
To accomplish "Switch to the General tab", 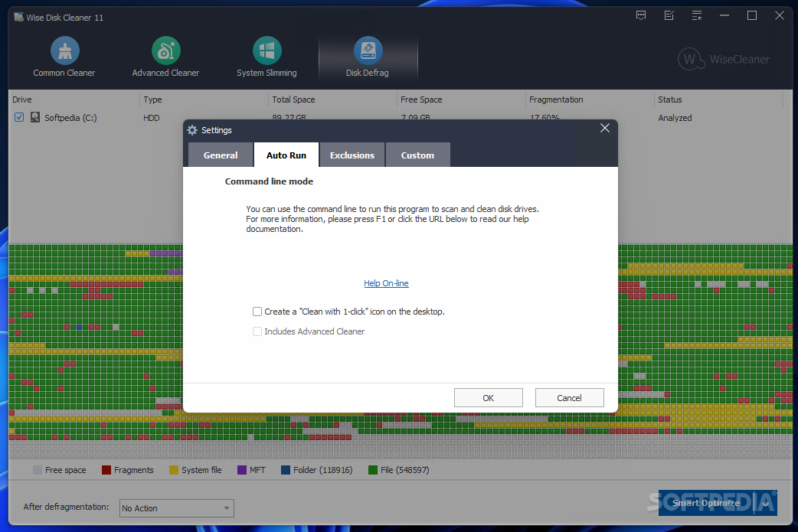I will pos(221,155).
